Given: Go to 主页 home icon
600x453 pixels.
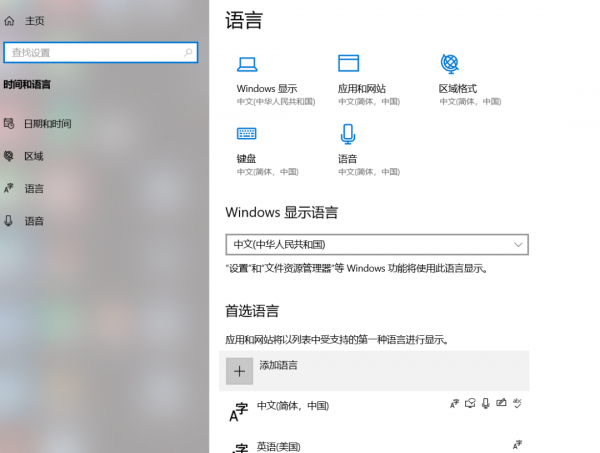Looking at the screenshot, I should coord(9,21).
